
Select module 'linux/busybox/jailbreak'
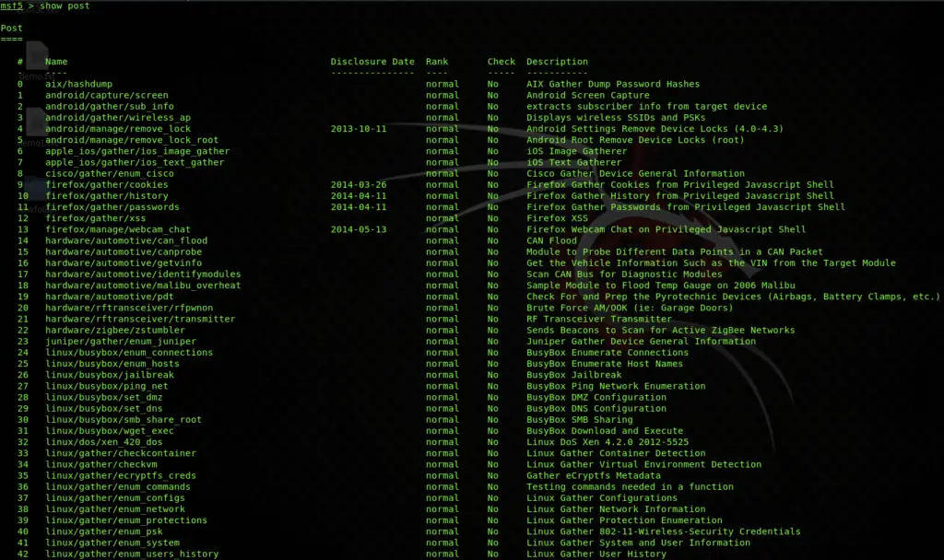(x=110, y=376)
